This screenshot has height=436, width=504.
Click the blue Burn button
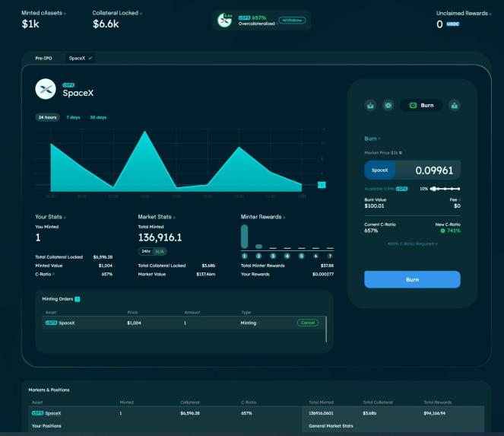(x=412, y=279)
